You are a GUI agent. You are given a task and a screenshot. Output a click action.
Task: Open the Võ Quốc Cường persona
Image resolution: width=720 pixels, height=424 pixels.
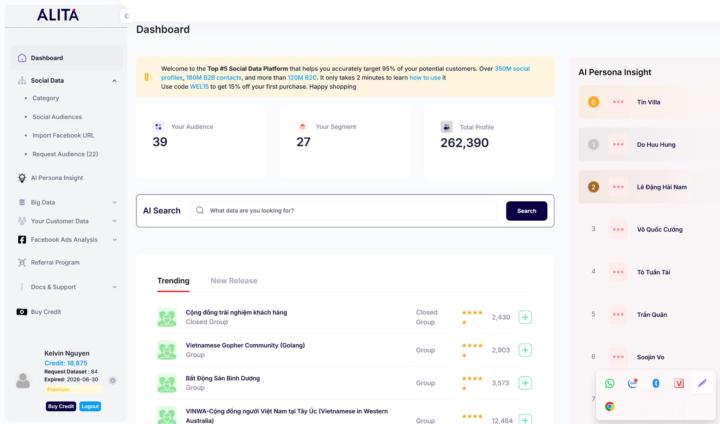[x=659, y=230]
